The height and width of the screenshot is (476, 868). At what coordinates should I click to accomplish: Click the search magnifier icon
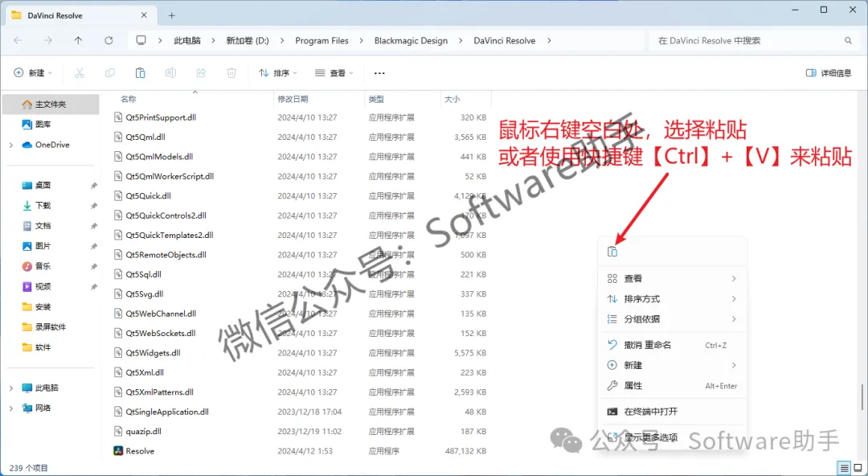coord(848,40)
